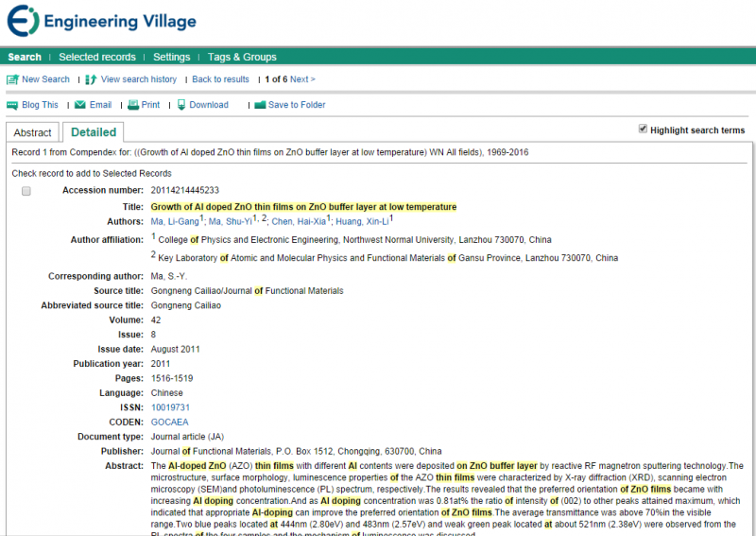Click the View search history icon
The image size is (756, 536).
click(91, 79)
